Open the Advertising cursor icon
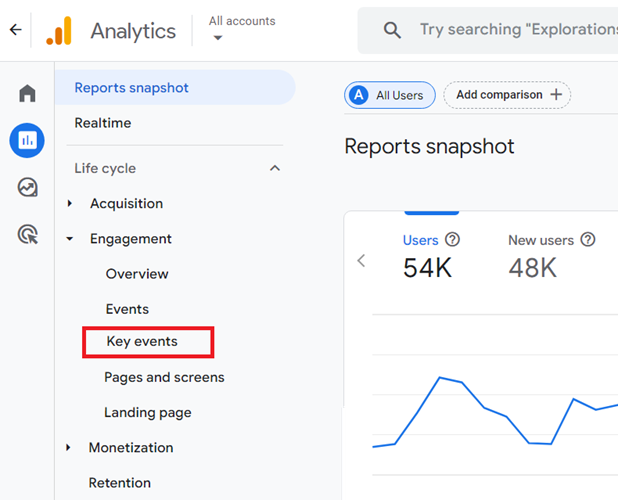Viewport: 618px width, 500px height. click(27, 235)
